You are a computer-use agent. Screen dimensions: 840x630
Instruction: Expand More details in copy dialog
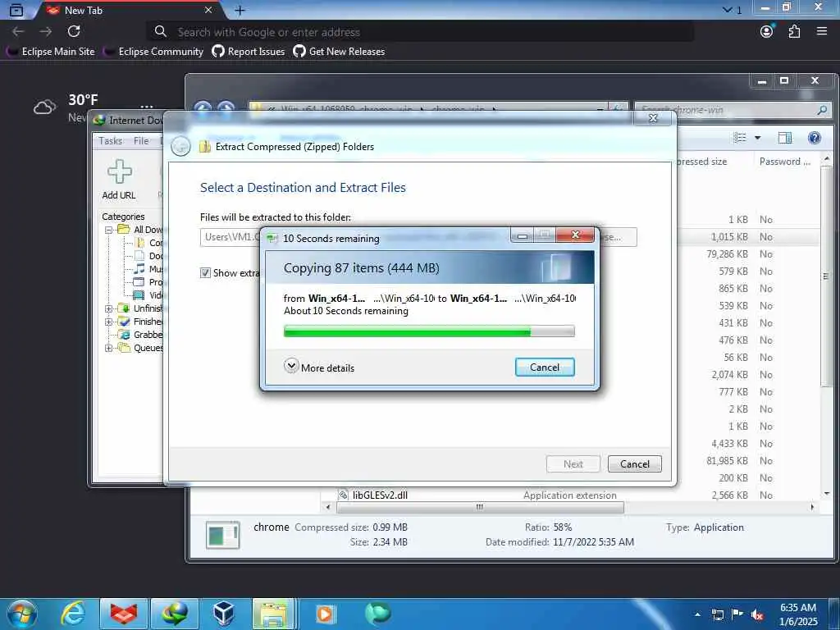(x=319, y=367)
